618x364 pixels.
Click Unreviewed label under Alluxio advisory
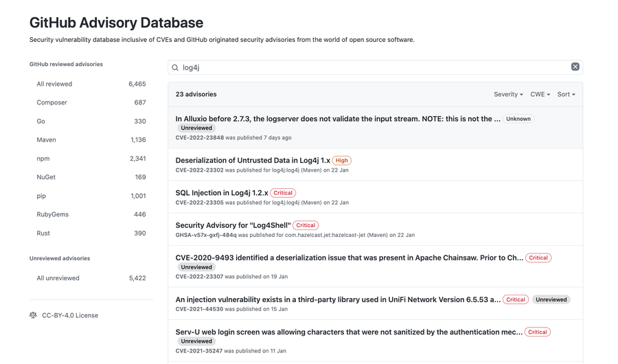tap(196, 128)
